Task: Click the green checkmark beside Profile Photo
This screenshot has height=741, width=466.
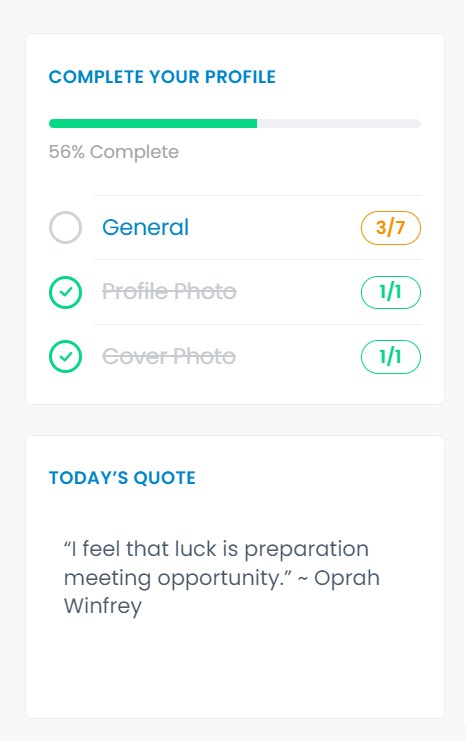Action: 65,292
